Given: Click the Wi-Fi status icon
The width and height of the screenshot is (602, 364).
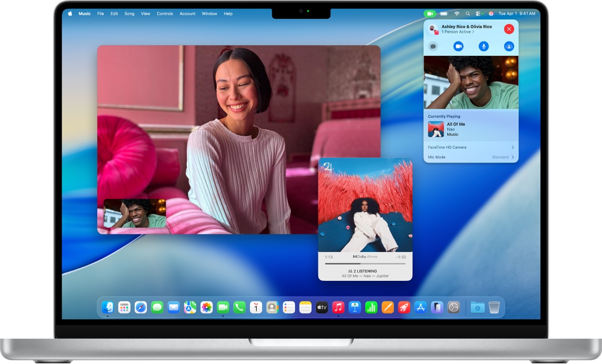Looking at the screenshot, I should point(457,14).
